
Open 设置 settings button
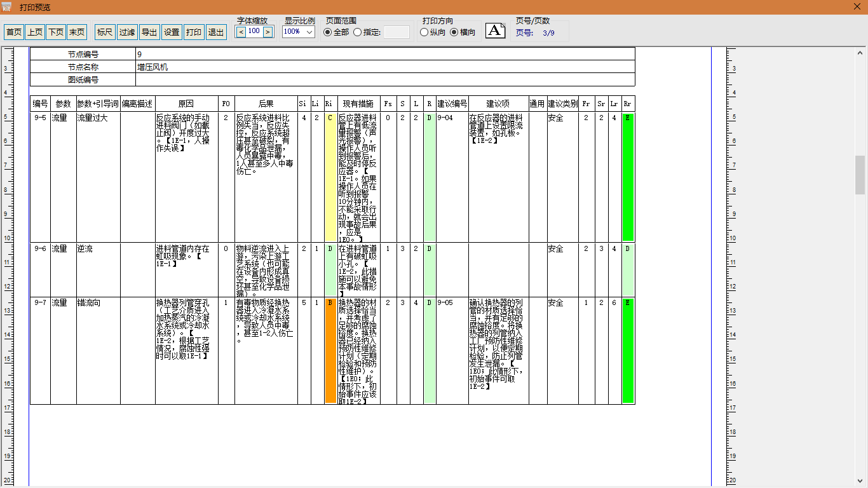[x=172, y=32]
